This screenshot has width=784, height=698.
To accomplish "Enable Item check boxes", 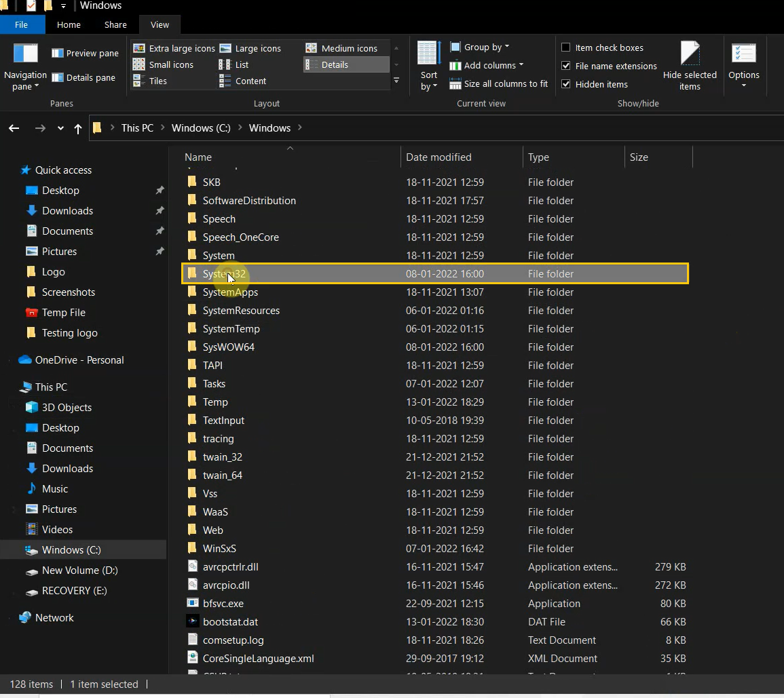I will click(x=566, y=47).
